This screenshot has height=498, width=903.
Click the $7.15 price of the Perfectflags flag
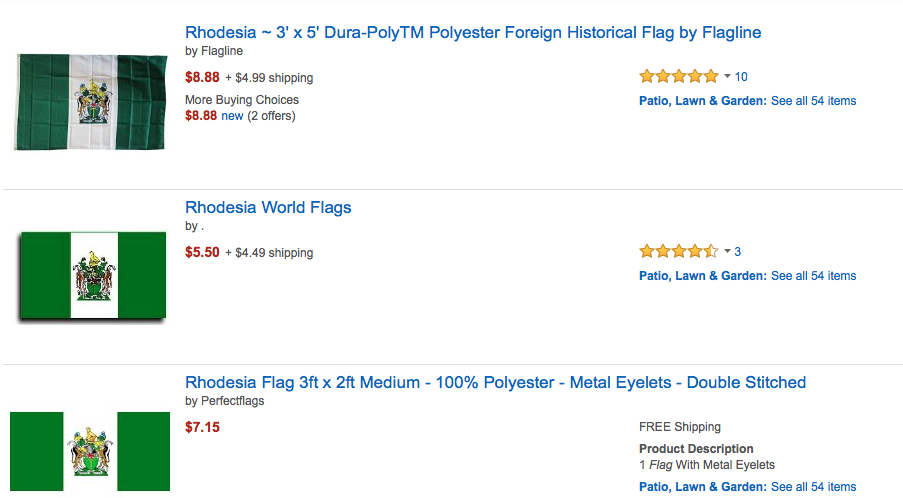tap(202, 427)
